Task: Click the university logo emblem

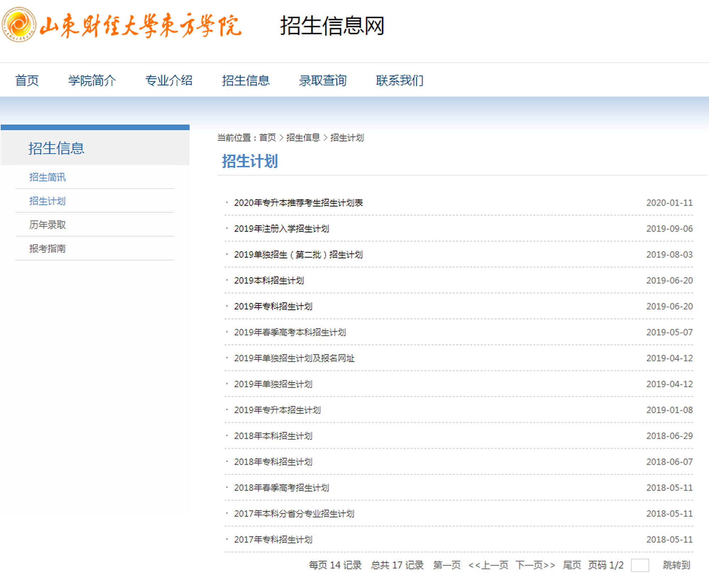Action: (19, 25)
